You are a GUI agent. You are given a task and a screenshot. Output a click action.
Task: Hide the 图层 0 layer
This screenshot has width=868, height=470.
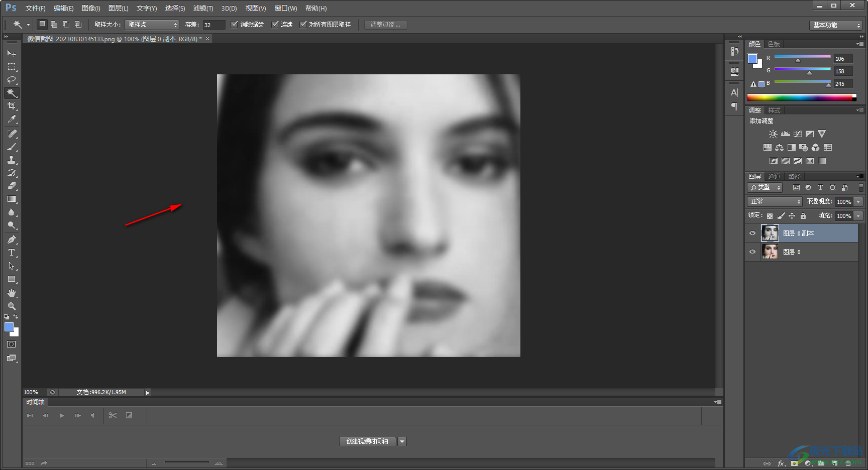752,252
